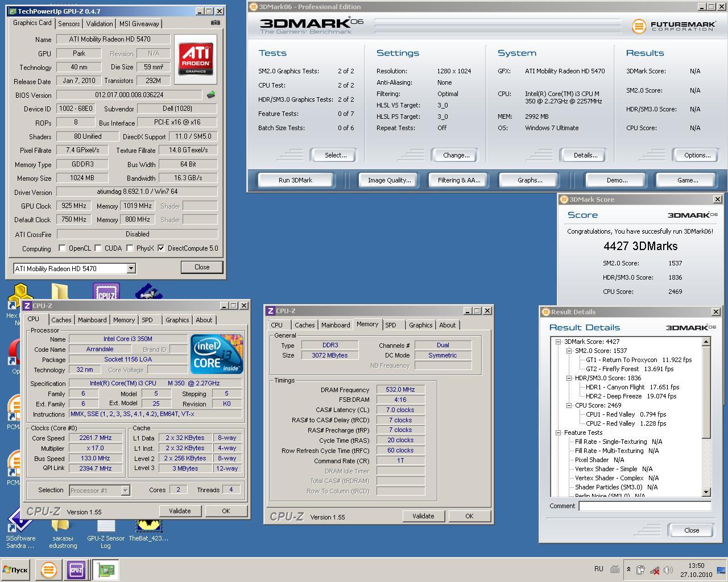Show hidden tray icons arrow
The width and height of the screenshot is (728, 582).
pyautogui.click(x=628, y=569)
